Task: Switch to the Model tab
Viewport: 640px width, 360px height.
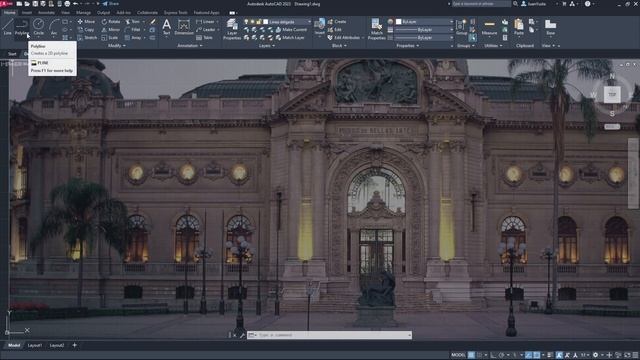Action: click(x=14, y=345)
